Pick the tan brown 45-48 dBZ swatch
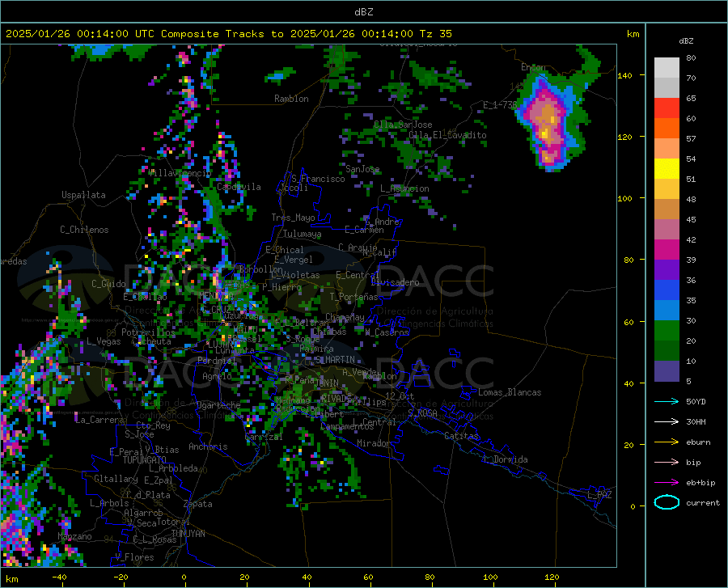 click(667, 209)
